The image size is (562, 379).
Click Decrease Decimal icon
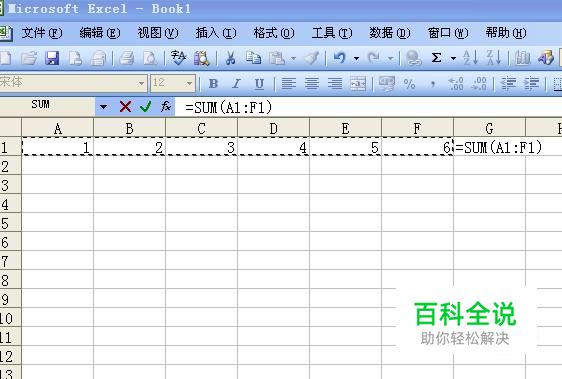[479, 84]
